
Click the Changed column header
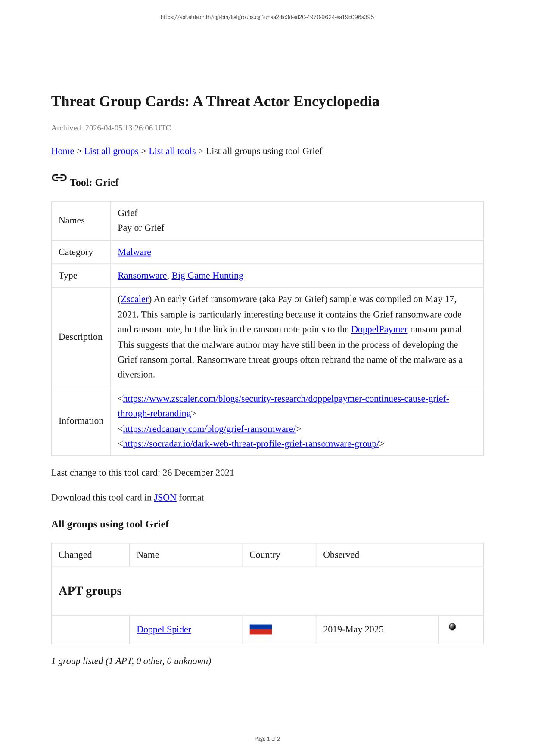[75, 555]
